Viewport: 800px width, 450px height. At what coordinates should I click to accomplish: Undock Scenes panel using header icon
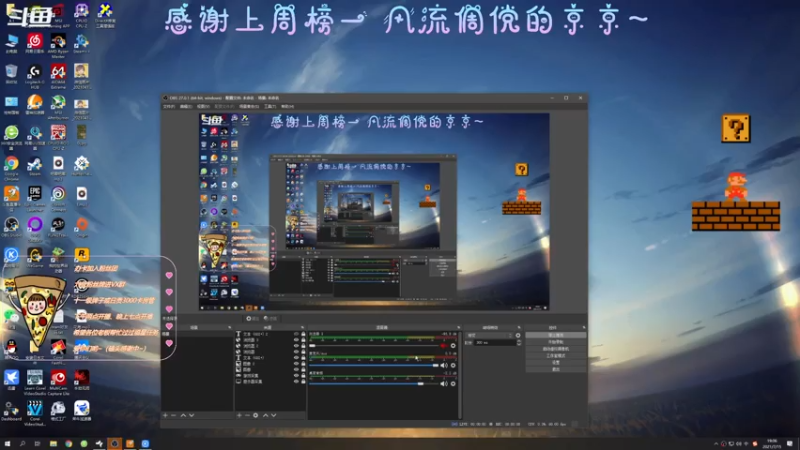(x=229, y=328)
